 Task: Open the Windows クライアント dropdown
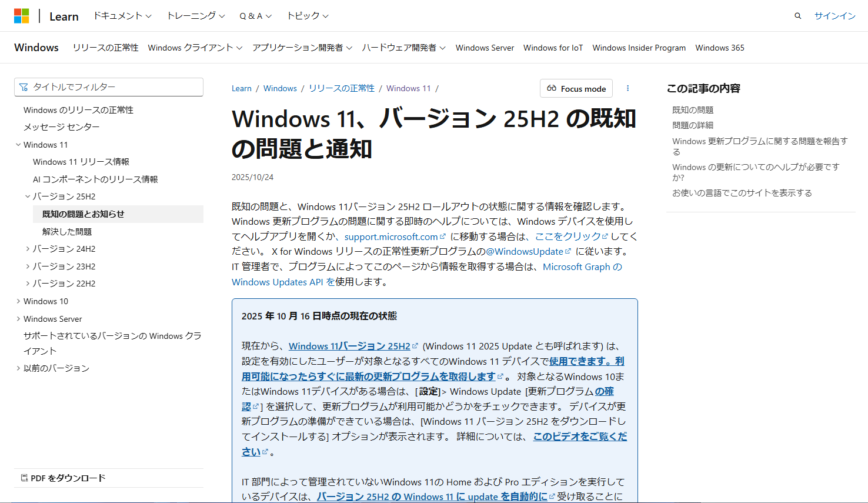click(x=195, y=48)
